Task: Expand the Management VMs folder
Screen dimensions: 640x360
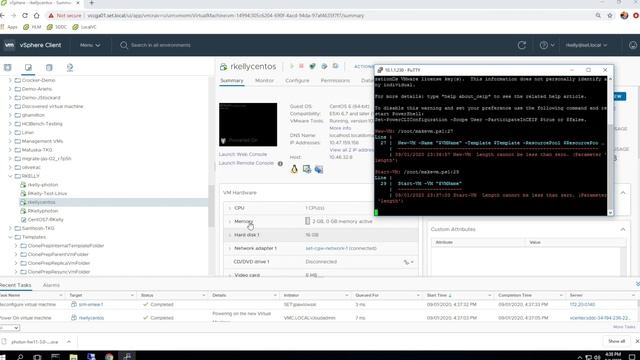Action: [x=10, y=141]
